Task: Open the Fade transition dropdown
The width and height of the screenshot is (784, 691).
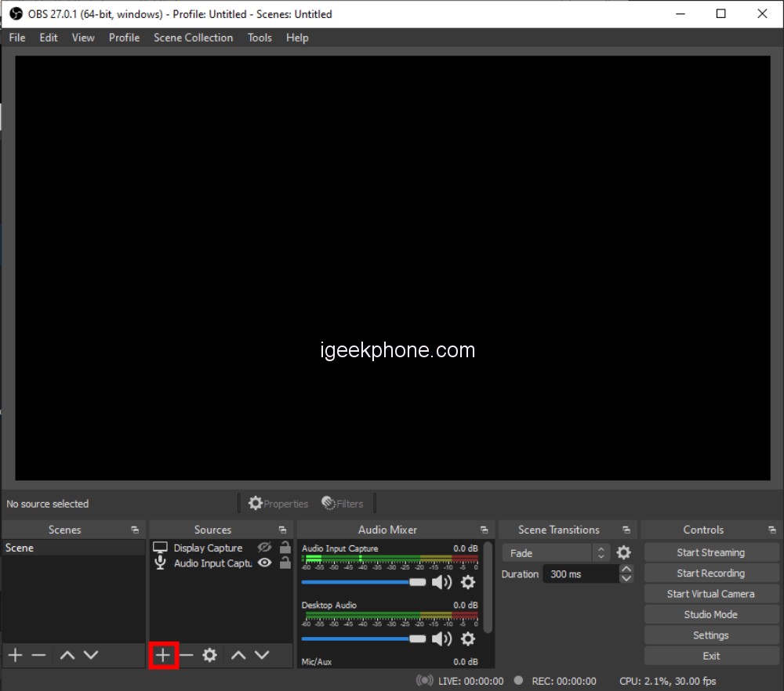Action: coord(555,552)
